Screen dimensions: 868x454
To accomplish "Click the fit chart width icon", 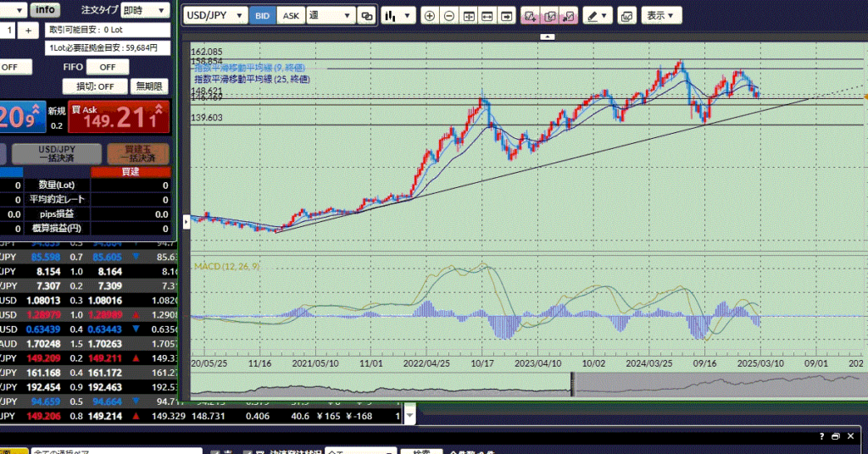I will (487, 16).
